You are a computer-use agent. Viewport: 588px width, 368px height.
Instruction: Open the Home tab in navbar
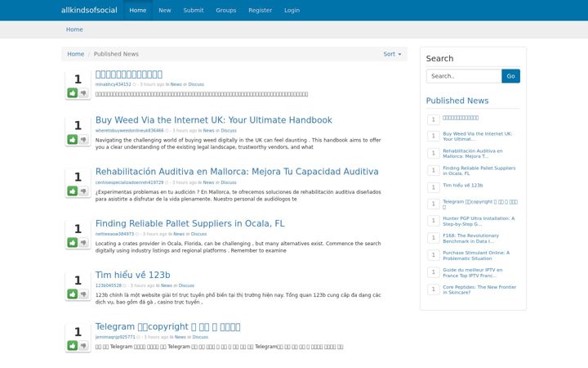[x=138, y=10]
